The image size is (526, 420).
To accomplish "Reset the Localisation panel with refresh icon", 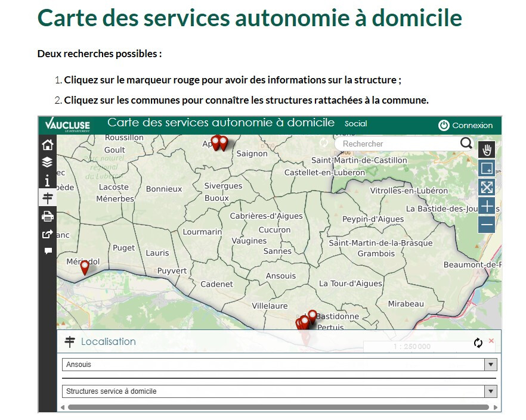I will tap(478, 343).
